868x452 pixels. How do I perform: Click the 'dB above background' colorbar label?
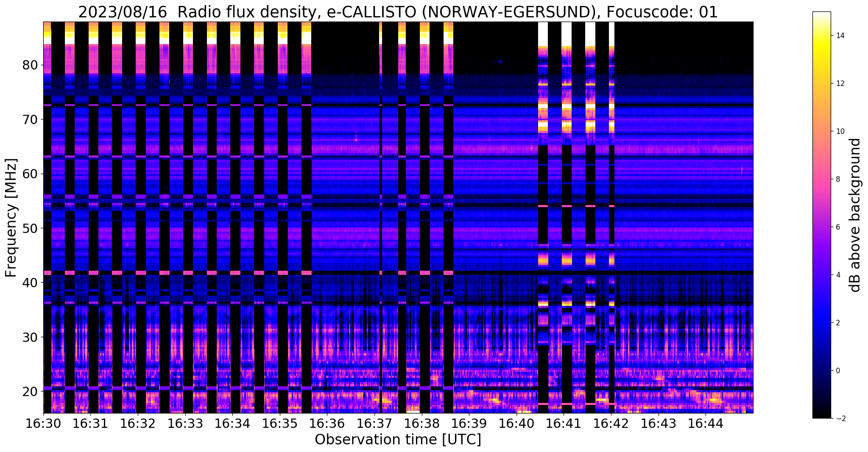point(855,215)
